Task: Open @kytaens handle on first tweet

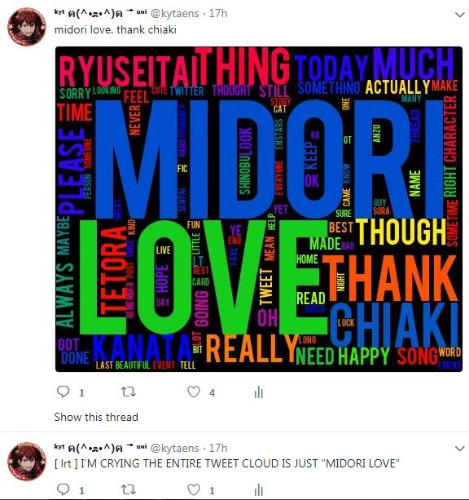Action: tap(175, 13)
